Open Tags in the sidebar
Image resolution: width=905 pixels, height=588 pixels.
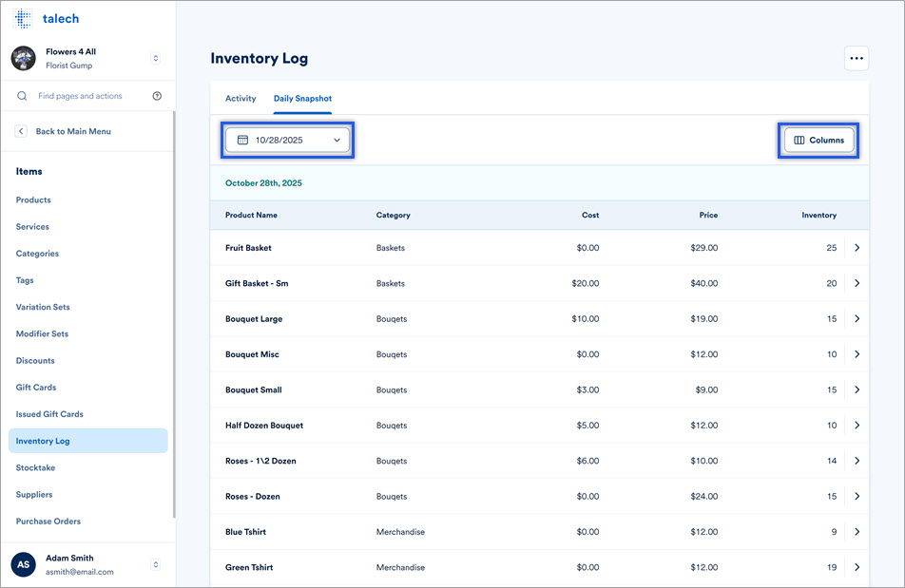pos(25,280)
